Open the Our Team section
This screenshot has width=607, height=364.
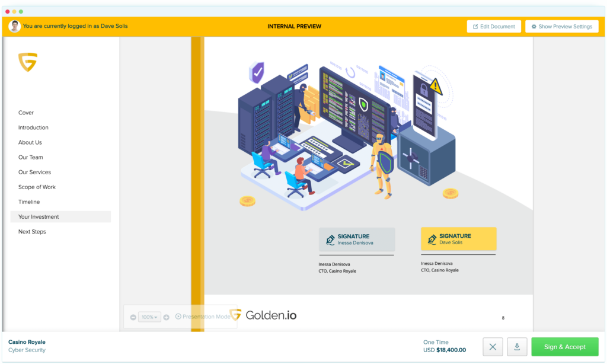[x=31, y=157]
